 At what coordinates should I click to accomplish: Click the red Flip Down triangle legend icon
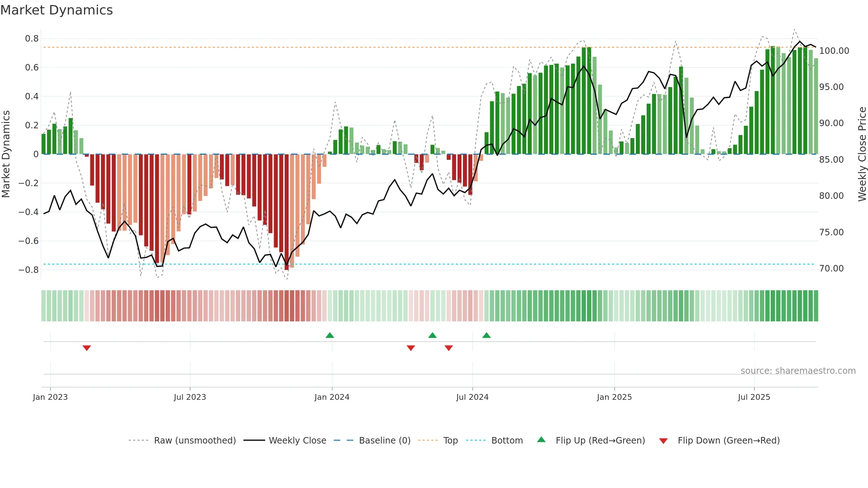click(663, 441)
